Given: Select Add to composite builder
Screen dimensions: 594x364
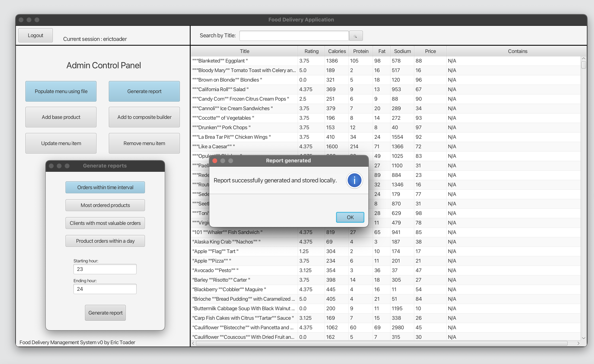Looking at the screenshot, I should (144, 117).
